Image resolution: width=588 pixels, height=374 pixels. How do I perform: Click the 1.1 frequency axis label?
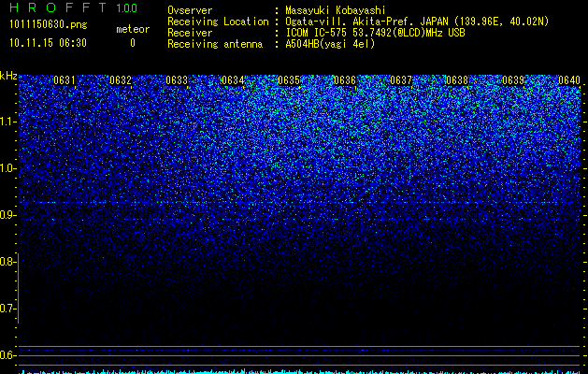[7, 122]
